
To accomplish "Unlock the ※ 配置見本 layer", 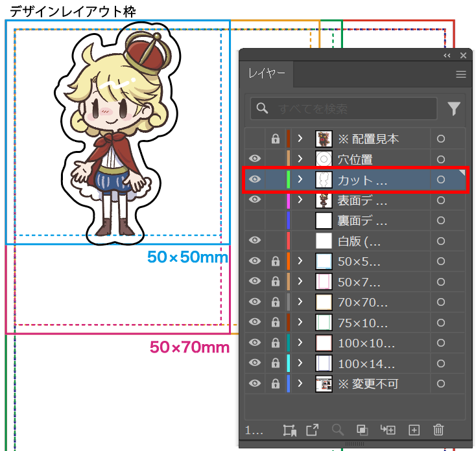I will tap(275, 139).
